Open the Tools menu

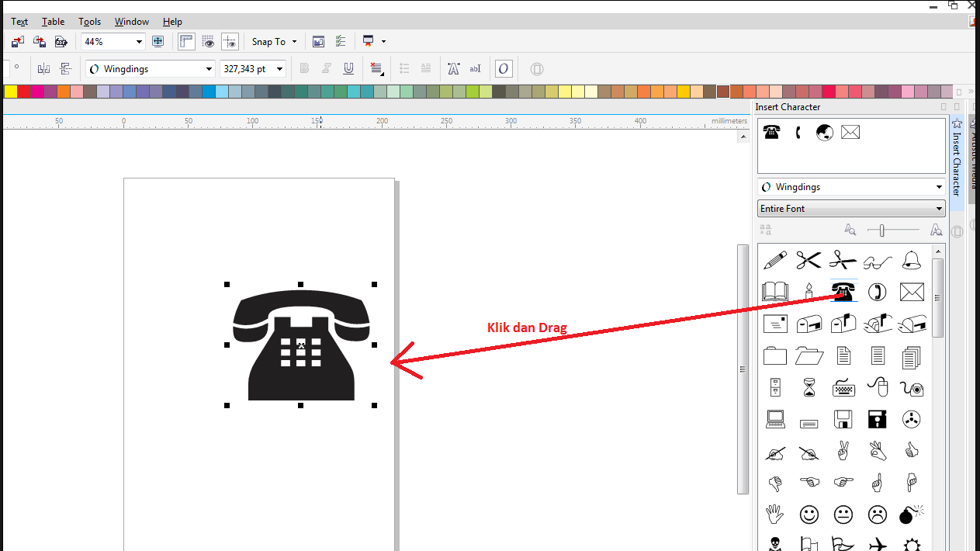tap(90, 22)
